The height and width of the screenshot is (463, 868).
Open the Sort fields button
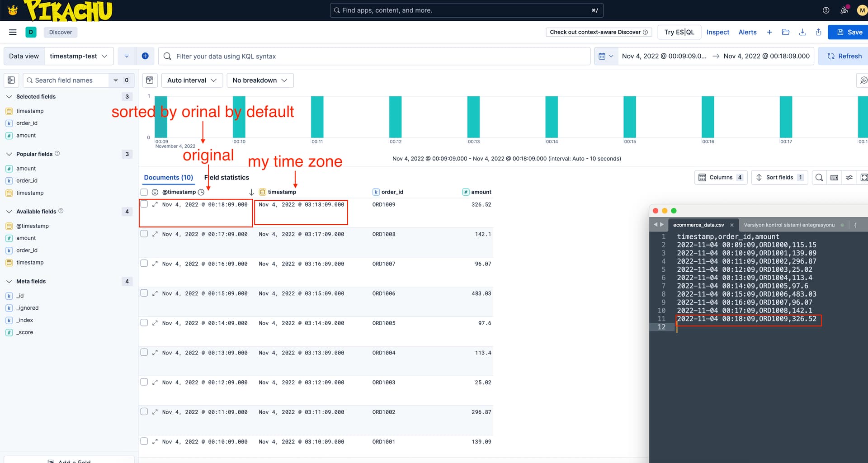779,177
